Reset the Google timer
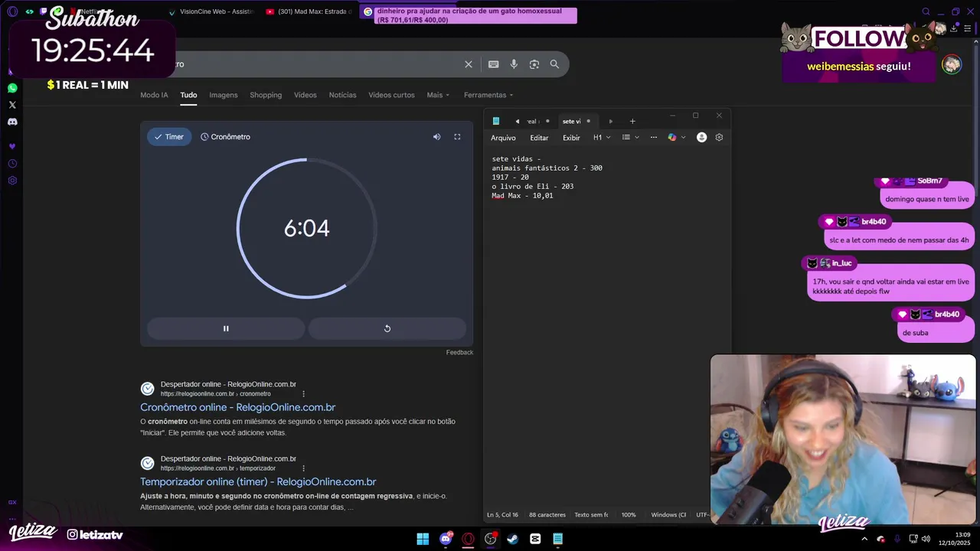Screen dimensions: 980x551 click(387, 328)
